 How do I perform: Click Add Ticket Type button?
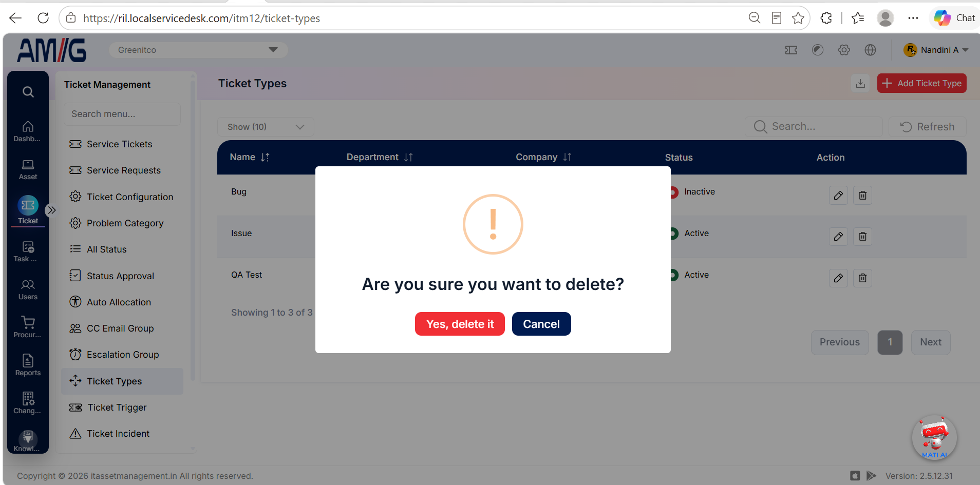pyautogui.click(x=922, y=83)
